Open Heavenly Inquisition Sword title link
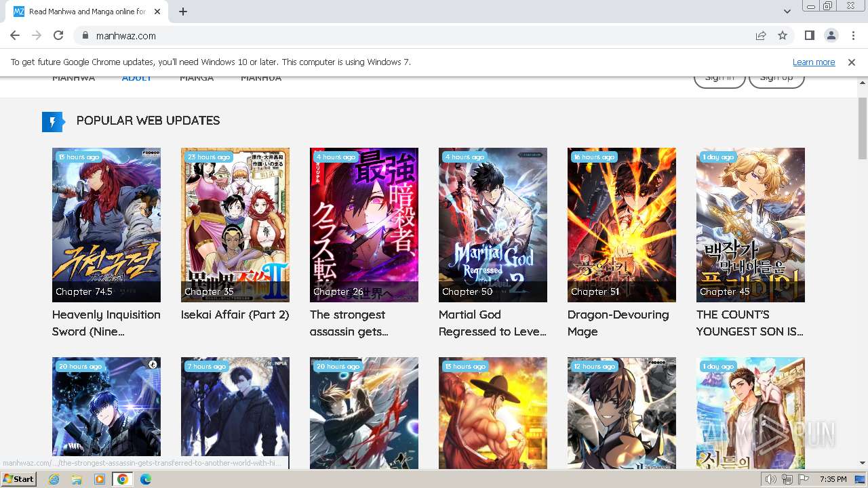The width and height of the screenshot is (868, 488). tap(106, 323)
